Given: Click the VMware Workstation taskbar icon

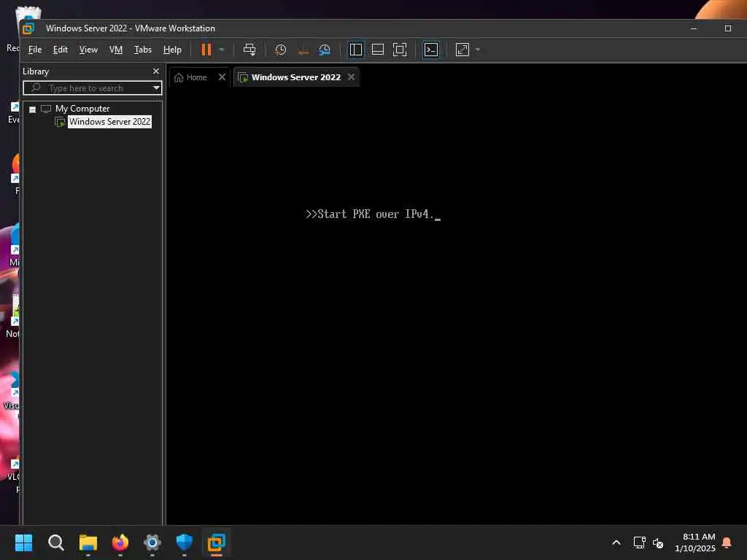Looking at the screenshot, I should tap(216, 542).
